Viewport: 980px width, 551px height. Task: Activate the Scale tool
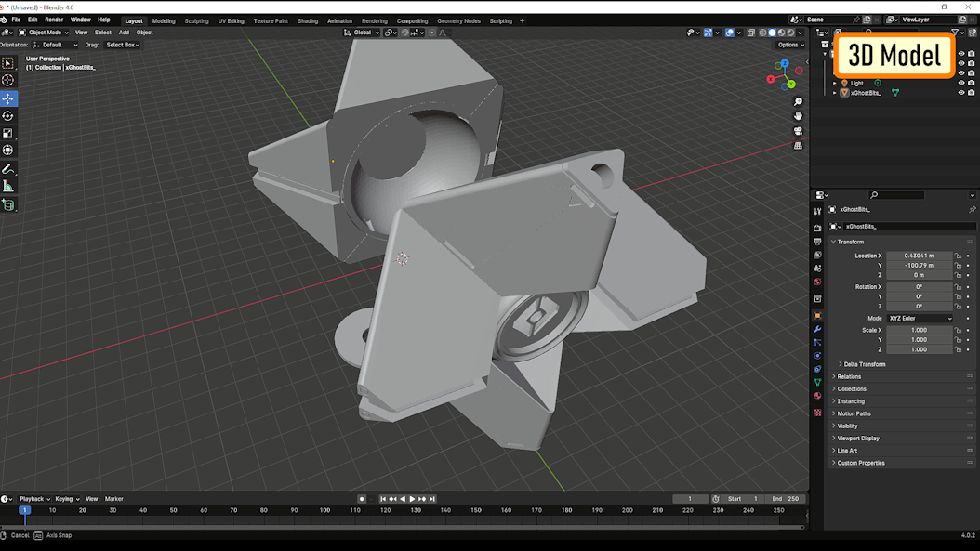tap(8, 133)
